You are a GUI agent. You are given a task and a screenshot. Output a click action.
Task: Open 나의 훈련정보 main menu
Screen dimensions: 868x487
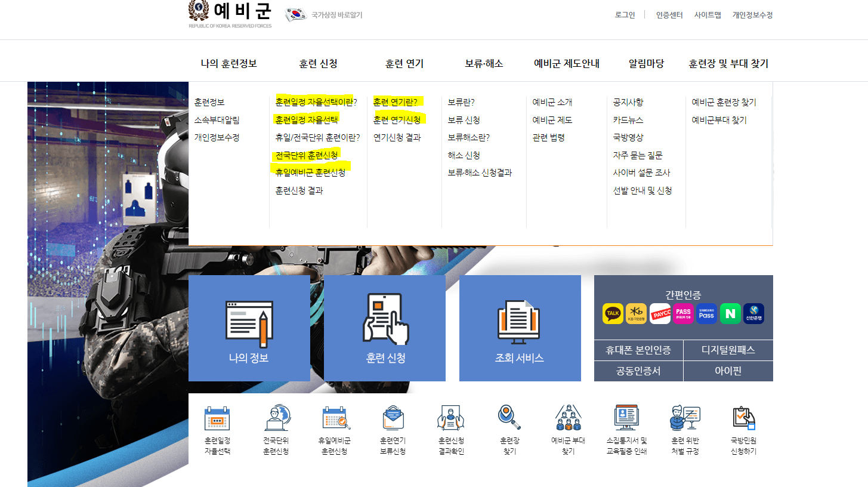(229, 63)
